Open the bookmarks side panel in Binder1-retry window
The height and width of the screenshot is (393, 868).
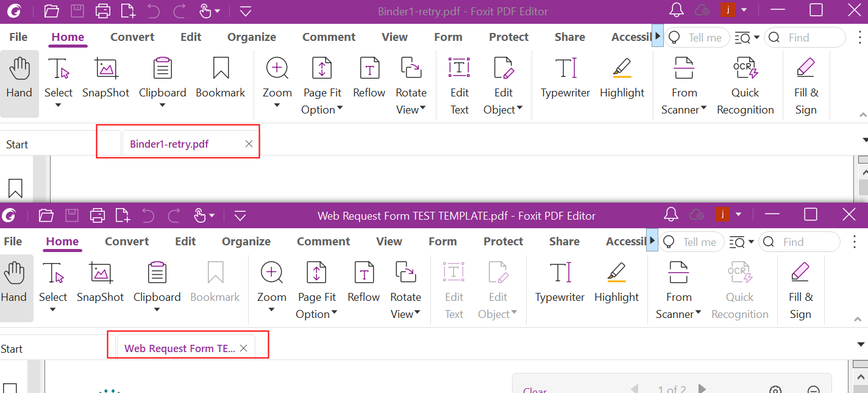(15, 188)
